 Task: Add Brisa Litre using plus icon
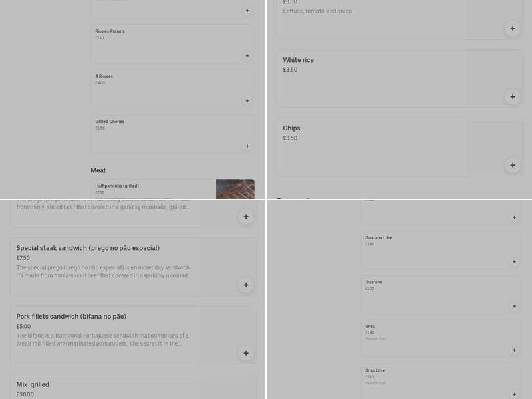(514, 394)
